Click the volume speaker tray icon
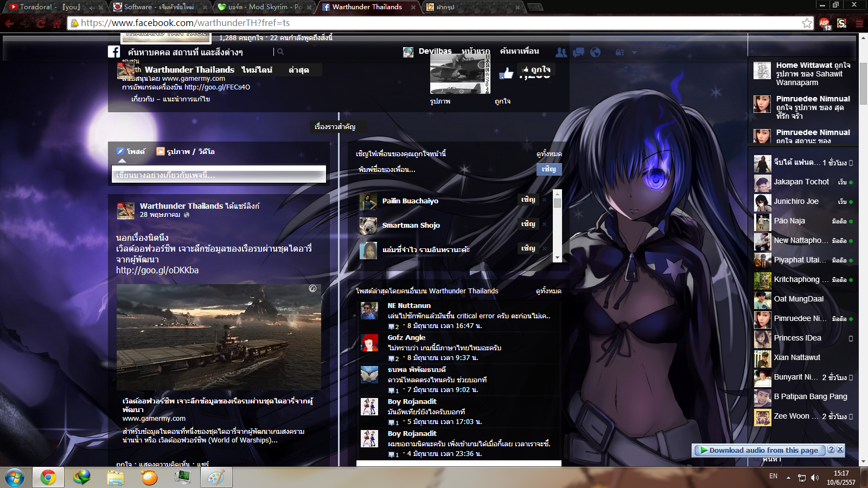Viewport: 868px width, 488px height. coord(815,477)
